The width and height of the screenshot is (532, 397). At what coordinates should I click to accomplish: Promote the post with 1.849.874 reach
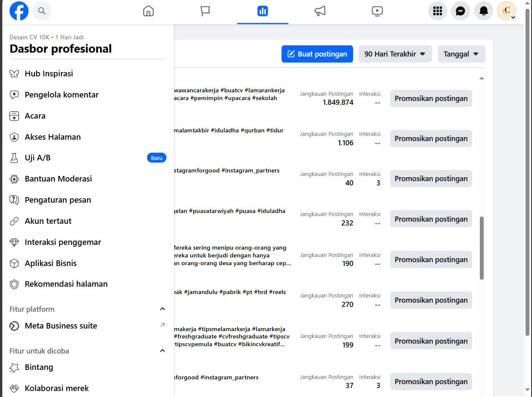coord(431,98)
